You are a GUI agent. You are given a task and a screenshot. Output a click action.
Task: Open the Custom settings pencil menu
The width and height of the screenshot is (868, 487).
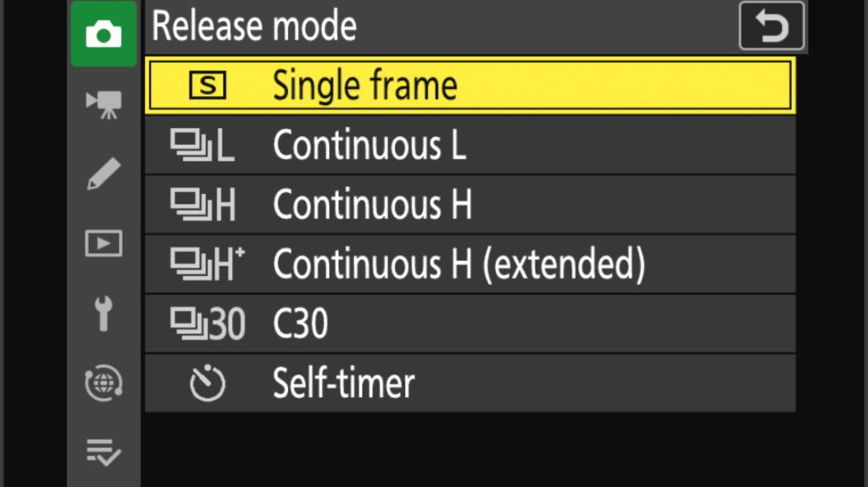[103, 173]
